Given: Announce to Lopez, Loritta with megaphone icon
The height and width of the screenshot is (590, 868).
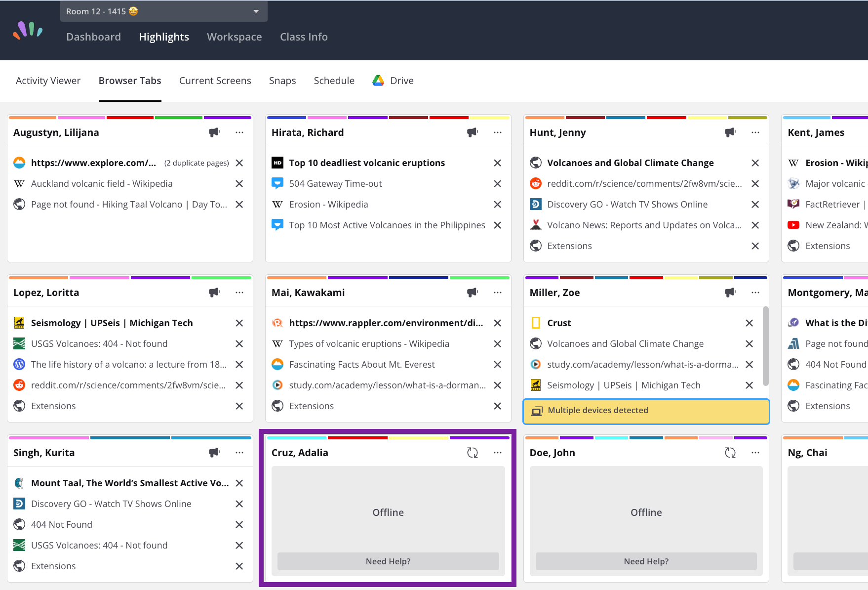Looking at the screenshot, I should click(214, 293).
